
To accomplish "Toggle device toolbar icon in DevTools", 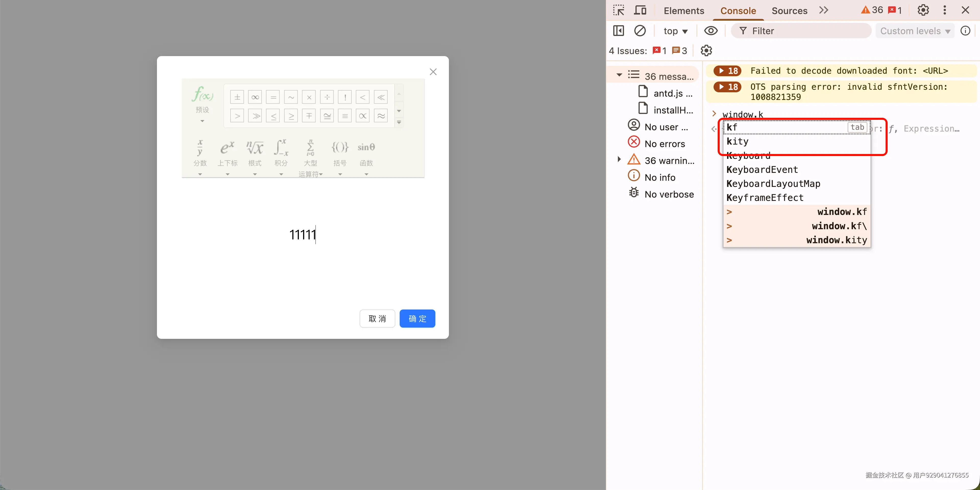I will coord(640,10).
